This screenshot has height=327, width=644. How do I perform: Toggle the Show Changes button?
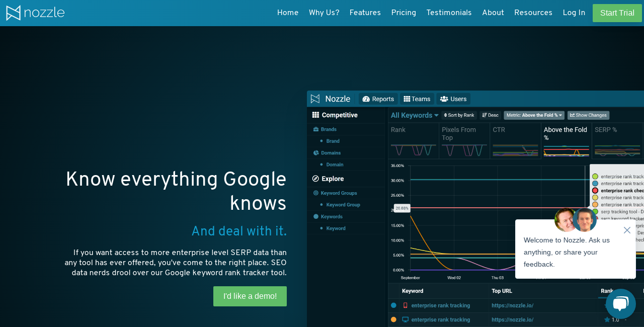click(x=588, y=115)
